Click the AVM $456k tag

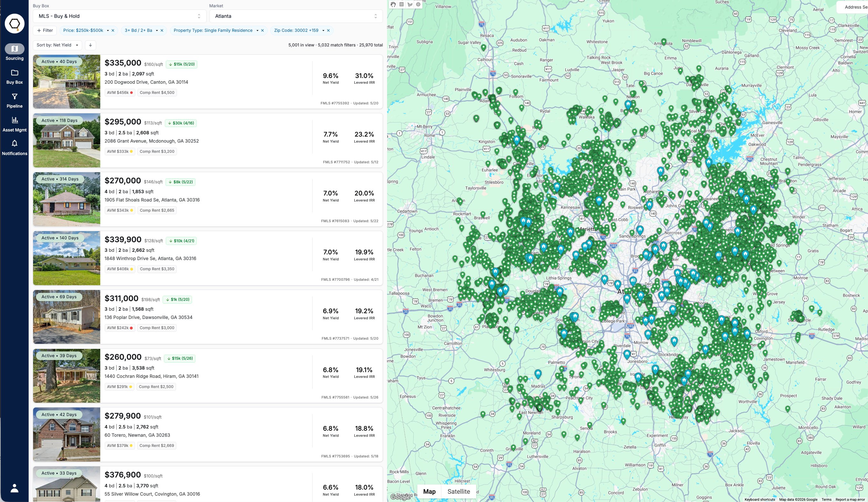[120, 92]
